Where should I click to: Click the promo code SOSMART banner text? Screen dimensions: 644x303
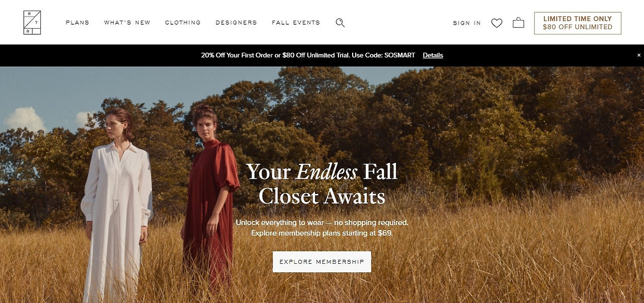point(308,55)
